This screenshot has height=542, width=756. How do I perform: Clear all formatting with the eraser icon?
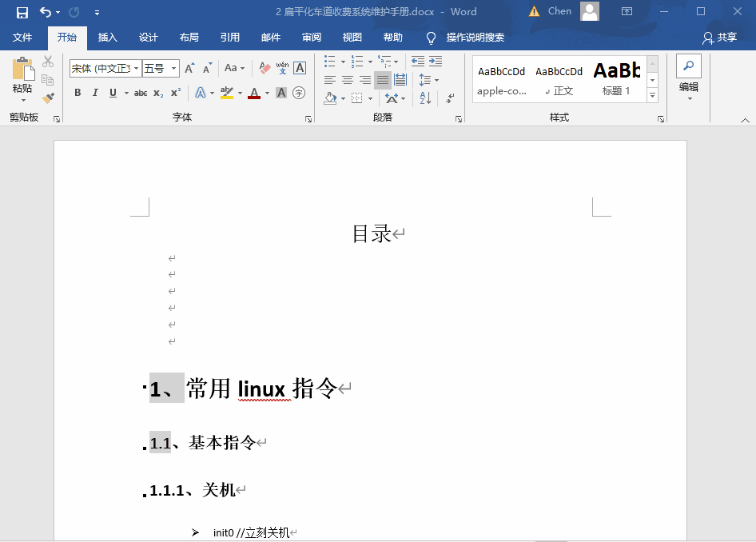(264, 69)
